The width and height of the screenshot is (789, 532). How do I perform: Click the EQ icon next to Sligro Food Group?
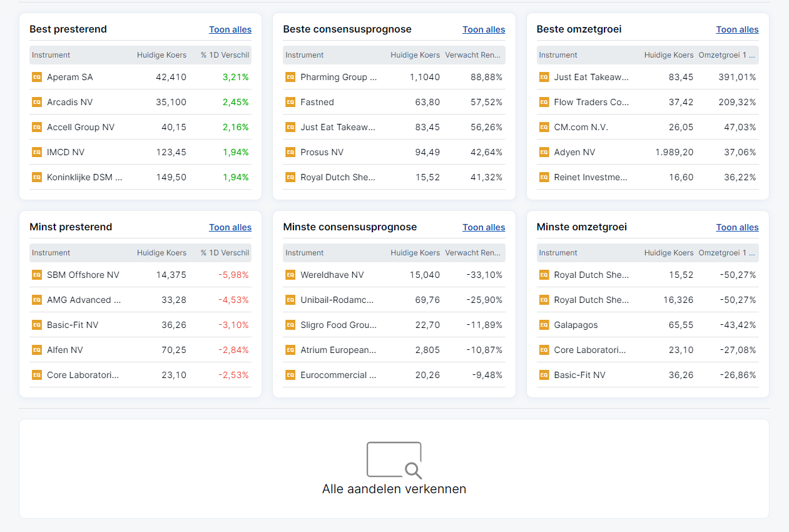click(290, 325)
